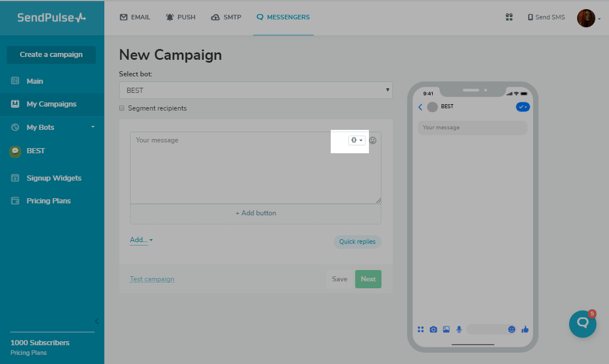Insert an emoji in the message

[373, 140]
